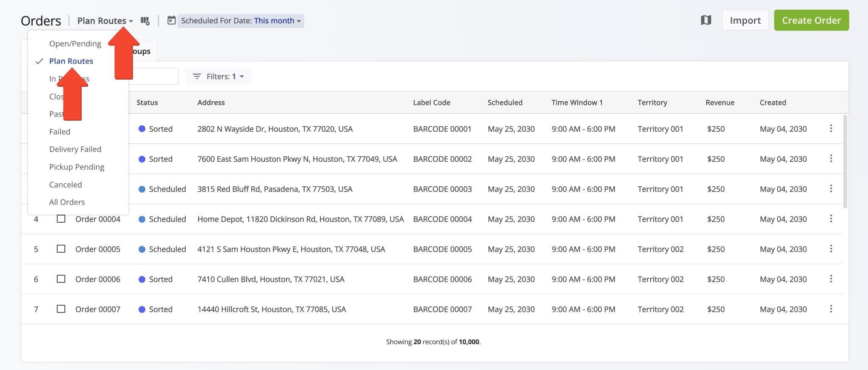The width and height of the screenshot is (868, 370).
Task: Click address 7410 Cullen Blvd, Houston
Action: pyautogui.click(x=271, y=279)
